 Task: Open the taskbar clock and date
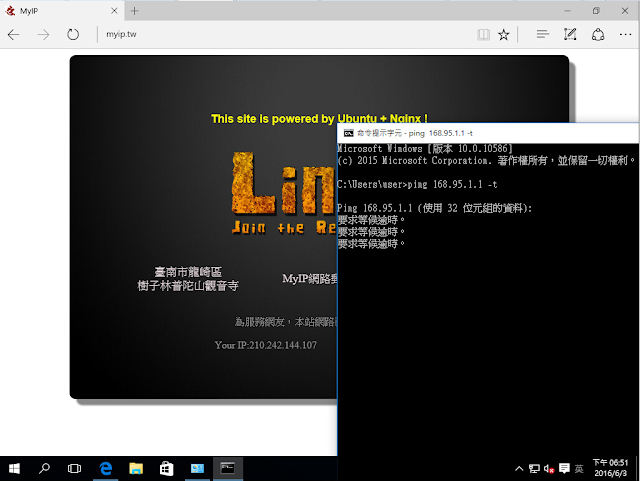pos(610,468)
